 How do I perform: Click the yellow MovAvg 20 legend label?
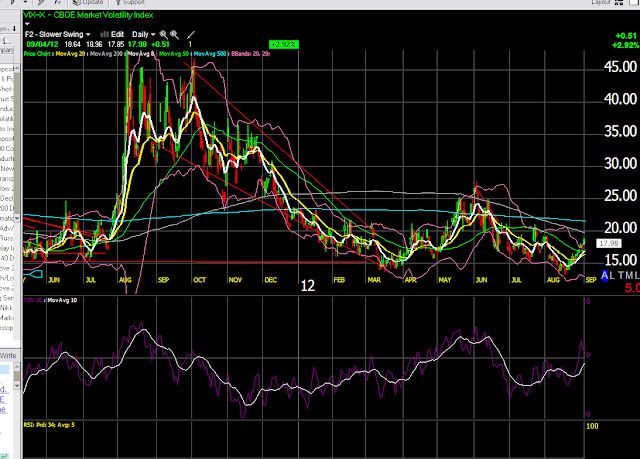(x=71, y=53)
